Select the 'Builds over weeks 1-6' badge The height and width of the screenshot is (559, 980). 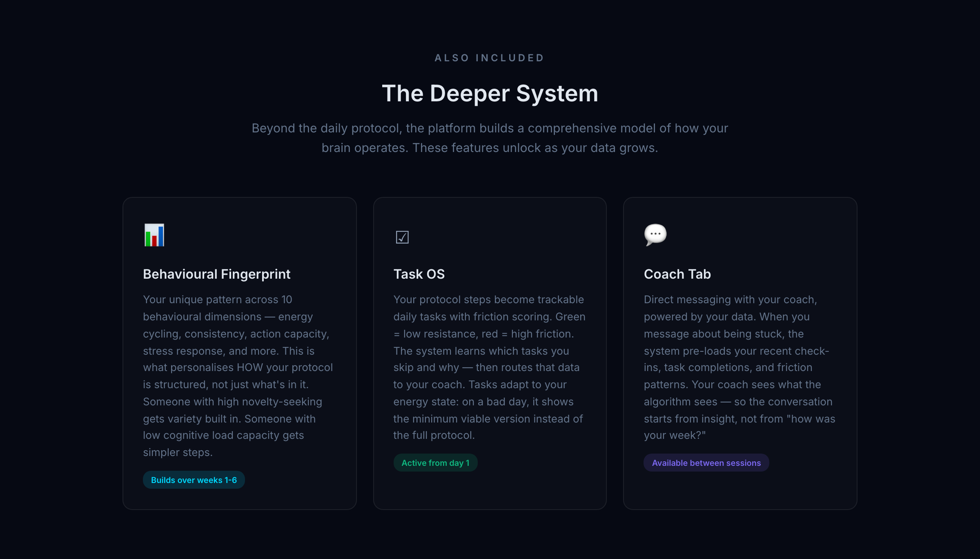tap(194, 480)
